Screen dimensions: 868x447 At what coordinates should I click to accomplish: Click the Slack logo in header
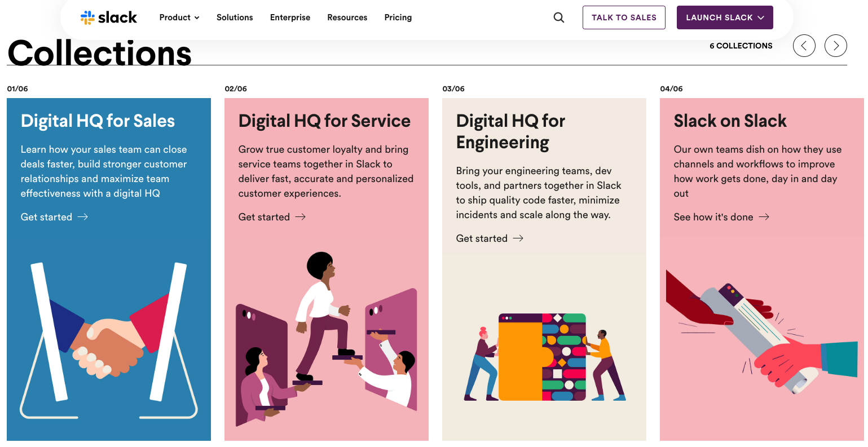pyautogui.click(x=109, y=17)
